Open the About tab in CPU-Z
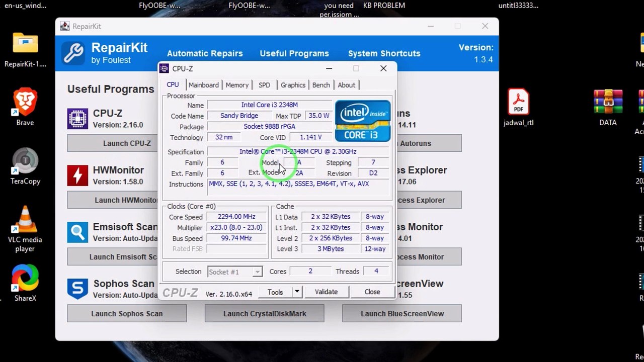 (x=346, y=85)
